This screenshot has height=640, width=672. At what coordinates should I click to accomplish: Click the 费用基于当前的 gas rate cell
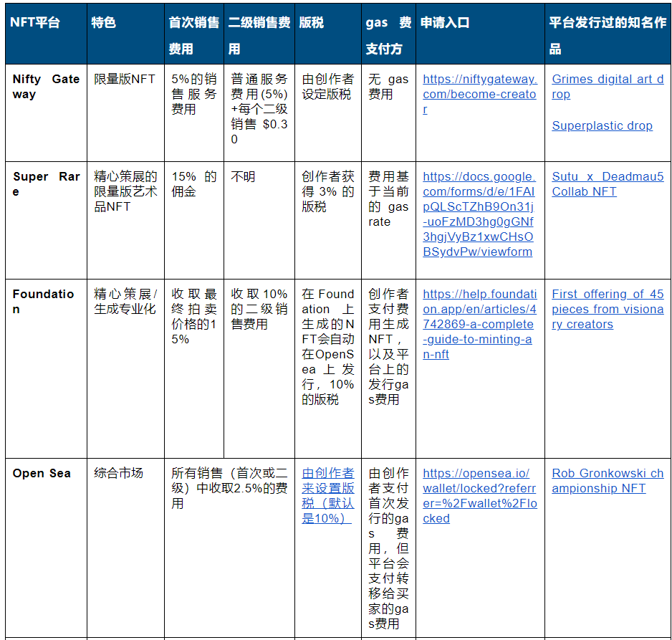point(388,220)
